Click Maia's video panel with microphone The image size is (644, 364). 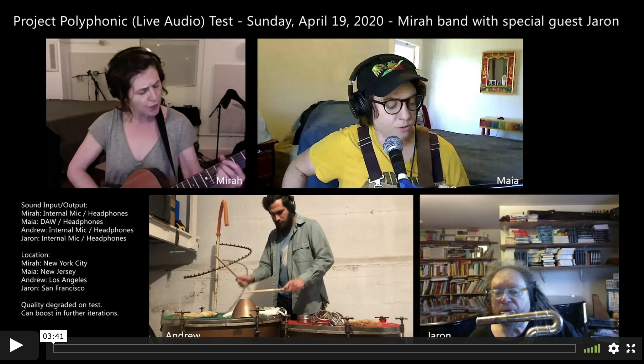(x=390, y=113)
